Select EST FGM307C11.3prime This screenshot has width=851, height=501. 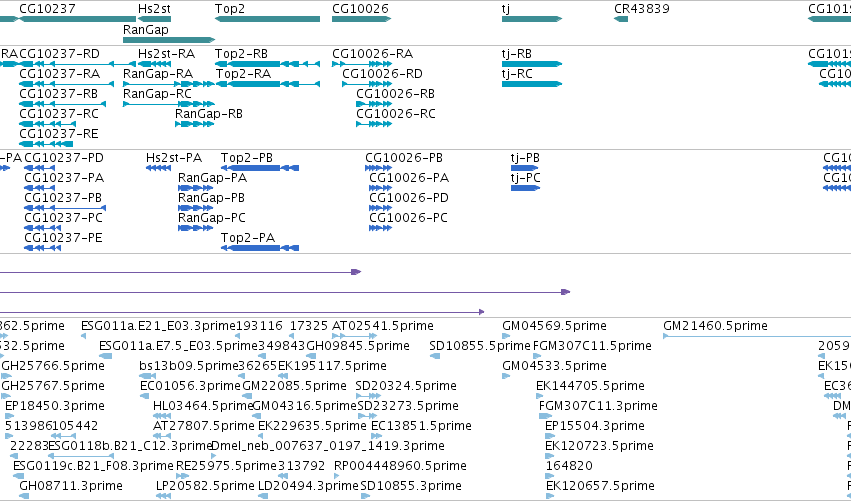[x=598, y=406]
